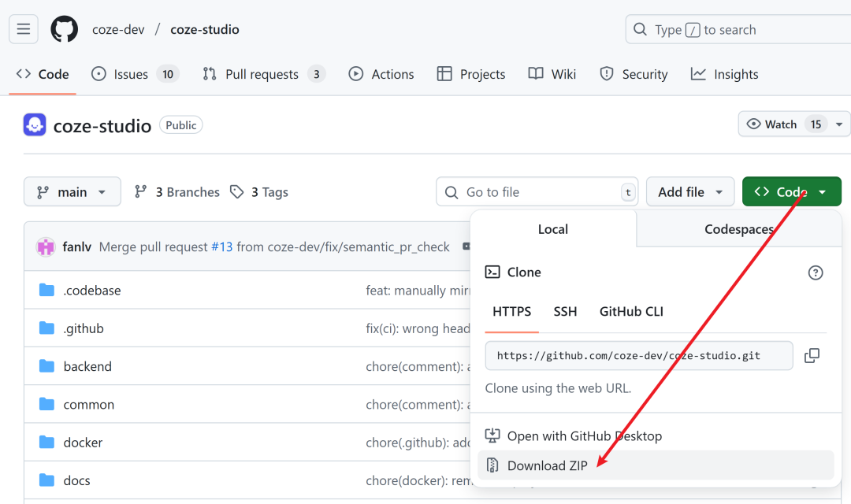Open the backend folder

(x=87, y=366)
